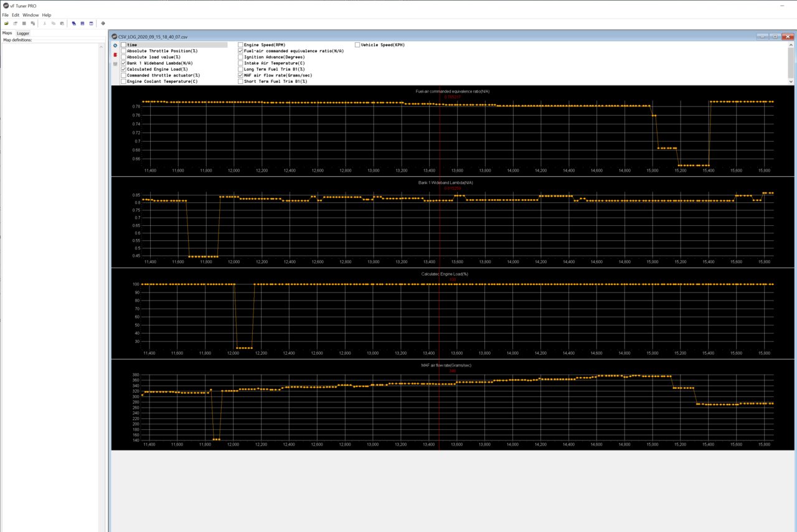Click the Copy toolbar icon
The width and height of the screenshot is (797, 532).
tap(54, 23)
